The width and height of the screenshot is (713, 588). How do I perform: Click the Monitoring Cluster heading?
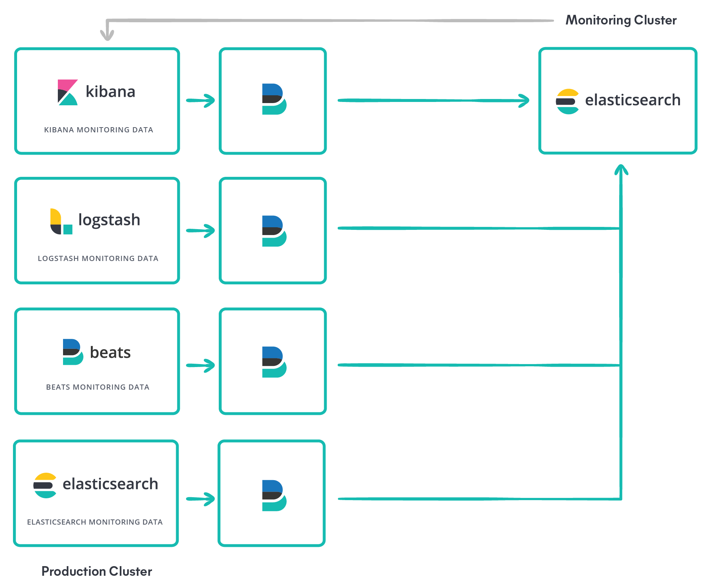point(621,20)
